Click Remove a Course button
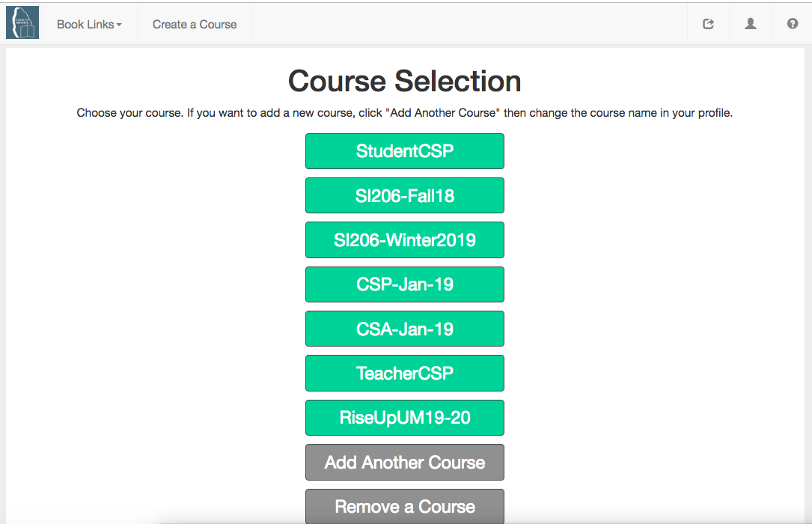 [x=404, y=506]
